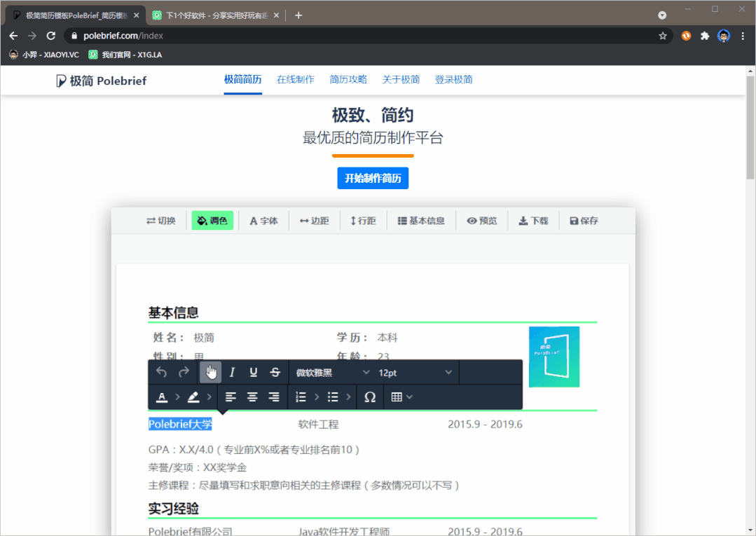Viewport: 756px width, 536px height.
Task: Open the 微软雅黑 font family dropdown
Action: tap(333, 373)
